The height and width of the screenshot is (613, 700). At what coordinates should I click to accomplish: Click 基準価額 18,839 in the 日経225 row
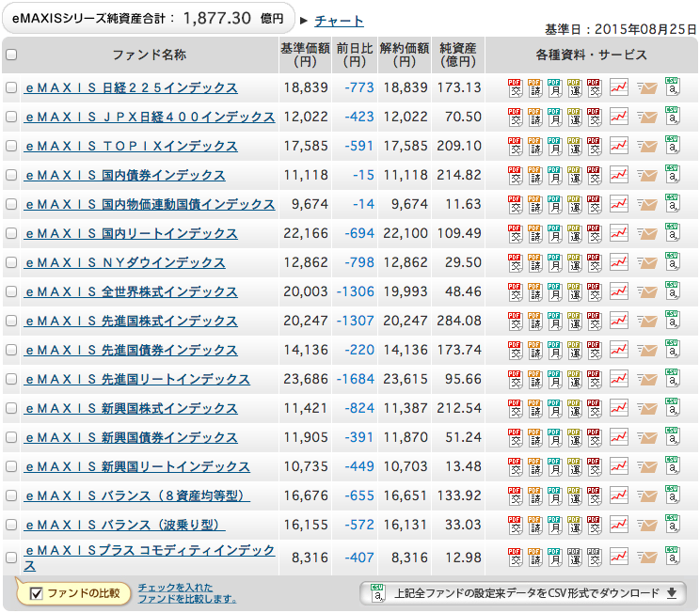[306, 87]
